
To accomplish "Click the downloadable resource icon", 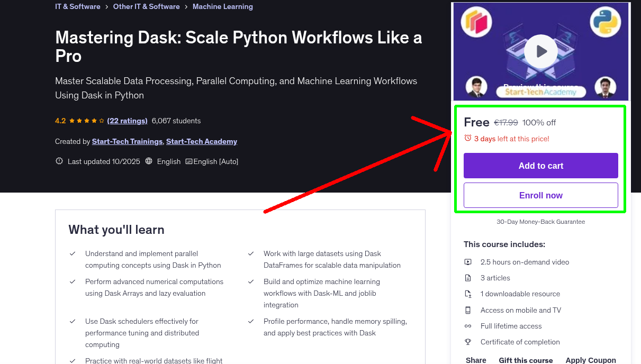I will coord(468,293).
